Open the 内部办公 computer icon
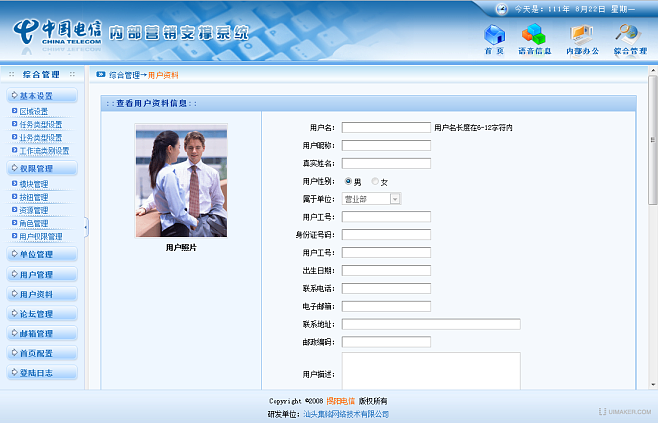The height and width of the screenshot is (423, 658). coord(581,34)
